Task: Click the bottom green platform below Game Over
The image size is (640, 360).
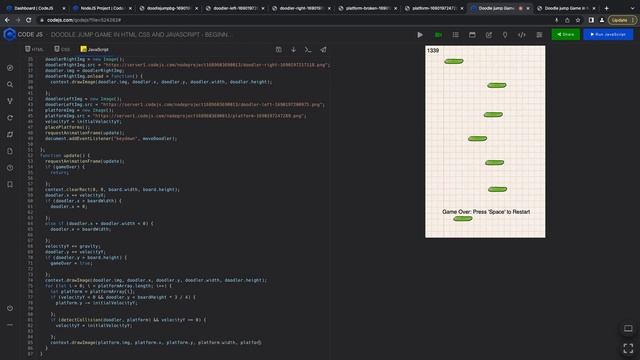Action: coord(463,219)
